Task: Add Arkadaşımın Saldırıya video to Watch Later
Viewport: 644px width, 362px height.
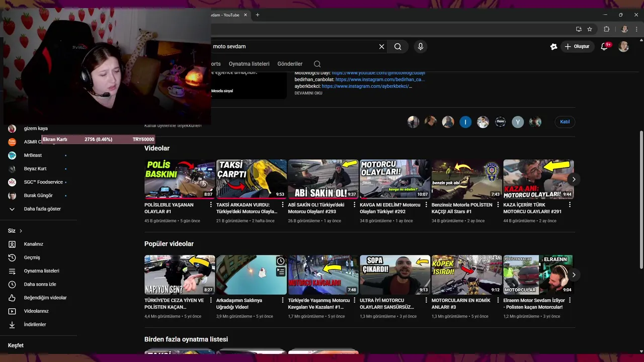Action: coord(281,261)
